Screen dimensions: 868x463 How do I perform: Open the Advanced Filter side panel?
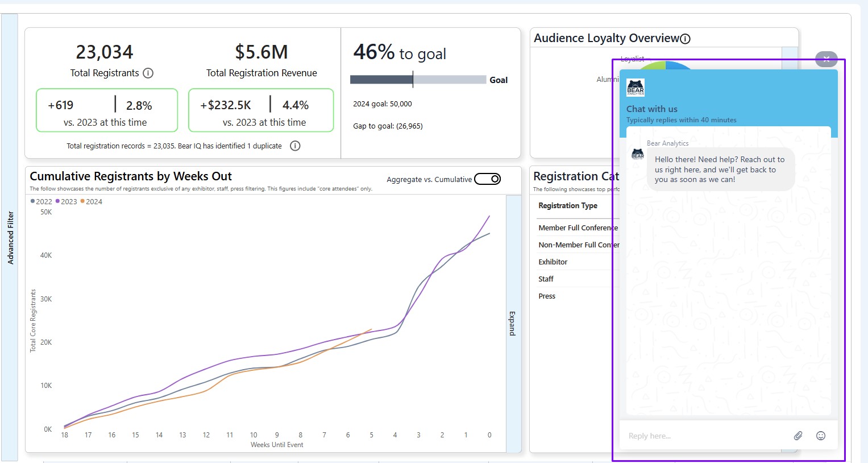coord(10,238)
